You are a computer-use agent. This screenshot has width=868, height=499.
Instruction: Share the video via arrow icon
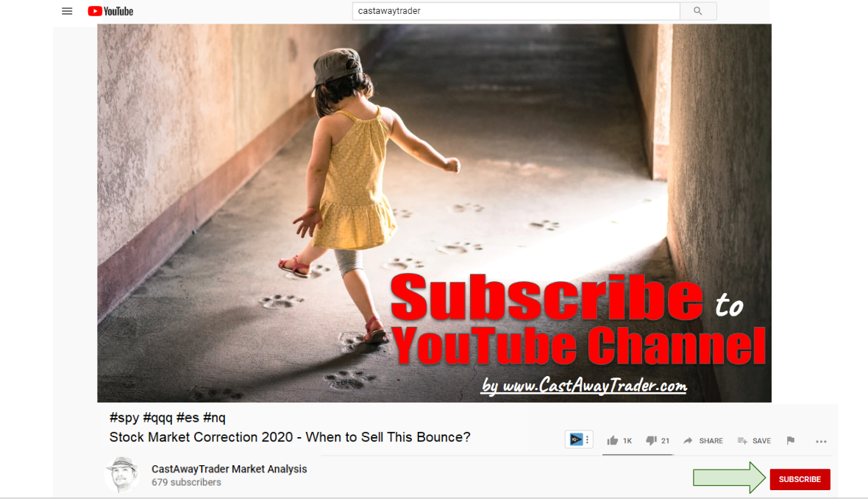click(x=703, y=441)
